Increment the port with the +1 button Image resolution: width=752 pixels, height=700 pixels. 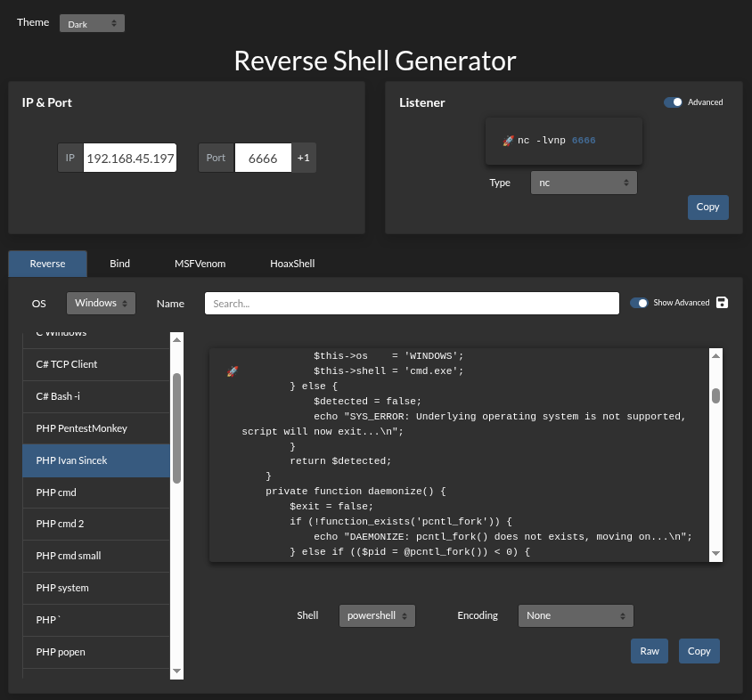tap(304, 158)
